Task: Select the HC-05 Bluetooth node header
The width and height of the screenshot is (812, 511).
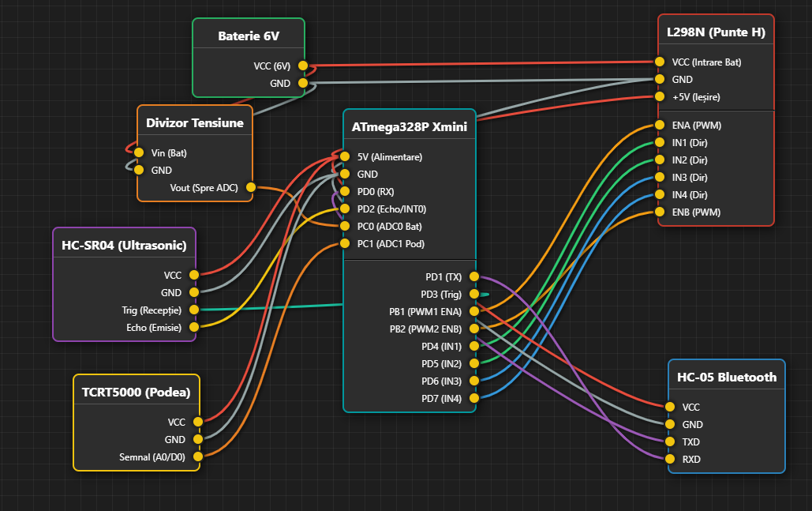Action: (727, 378)
